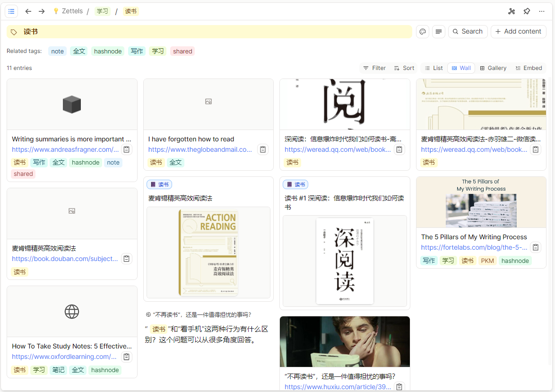Copy link of 'I have forgotten how to read'
This screenshot has height=392, width=555.
[263, 149]
